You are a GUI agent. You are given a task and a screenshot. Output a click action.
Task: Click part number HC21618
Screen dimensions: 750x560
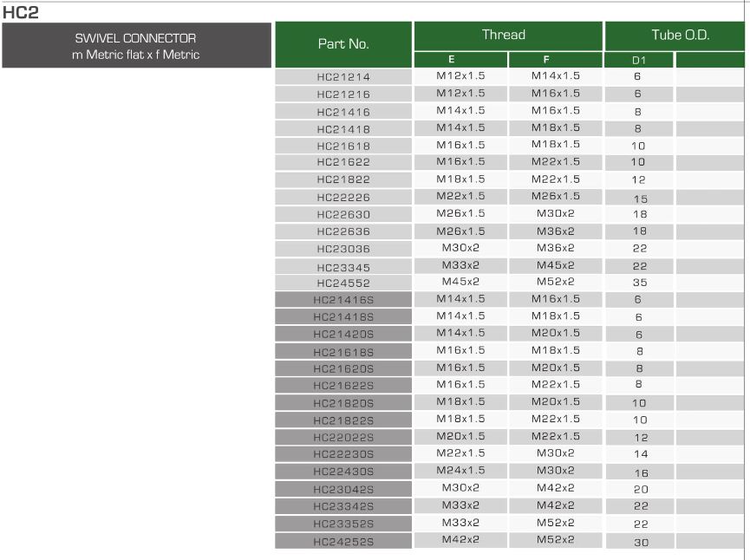(343, 146)
